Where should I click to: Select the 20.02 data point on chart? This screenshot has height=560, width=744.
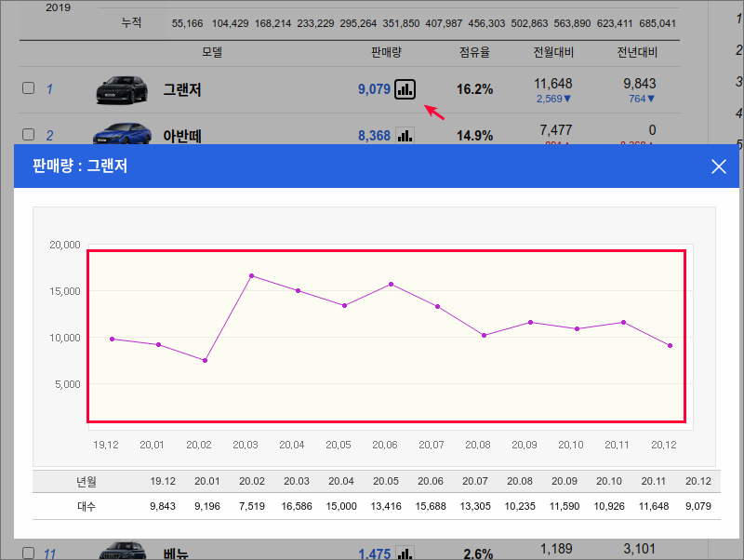click(205, 361)
